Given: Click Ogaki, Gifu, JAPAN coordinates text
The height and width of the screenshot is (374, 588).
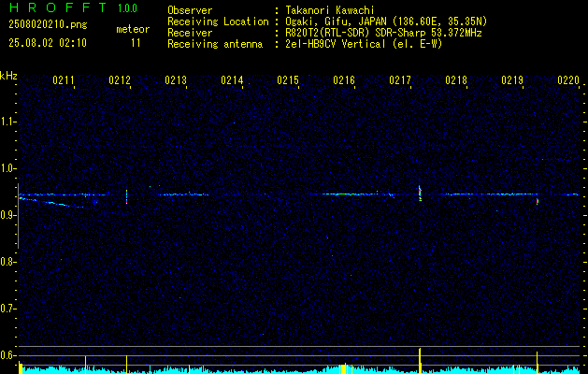Looking at the screenshot, I should tap(386, 22).
